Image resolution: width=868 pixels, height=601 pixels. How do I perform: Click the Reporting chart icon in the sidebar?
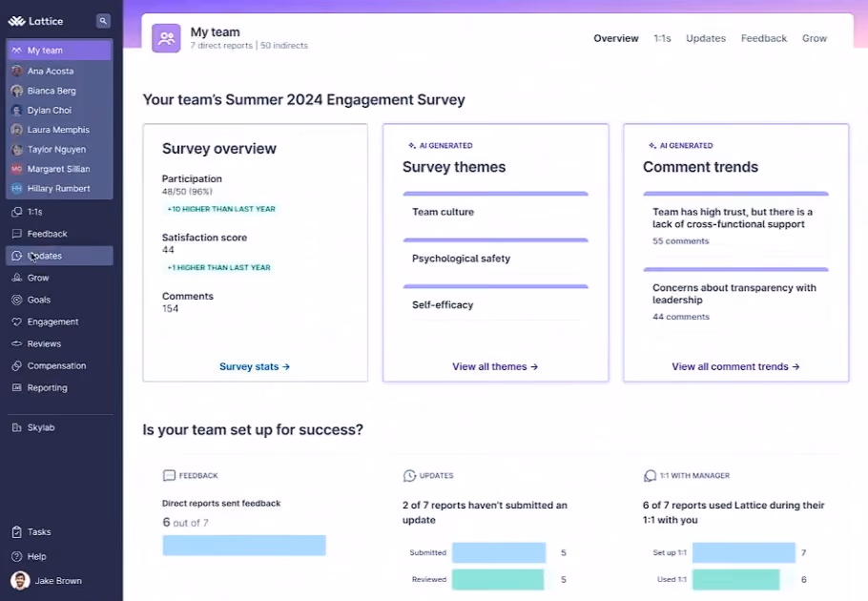pyautogui.click(x=17, y=388)
